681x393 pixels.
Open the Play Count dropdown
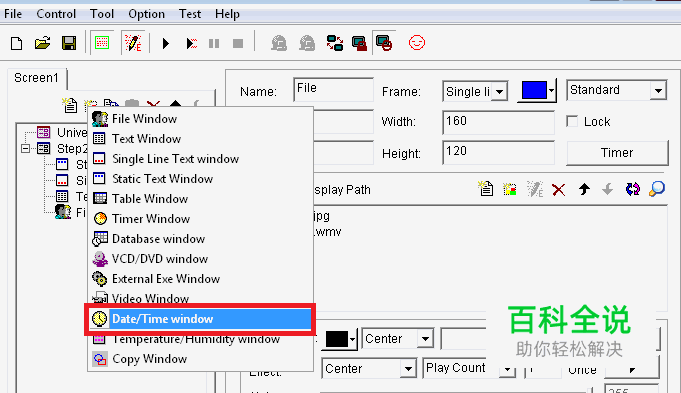[507, 369]
